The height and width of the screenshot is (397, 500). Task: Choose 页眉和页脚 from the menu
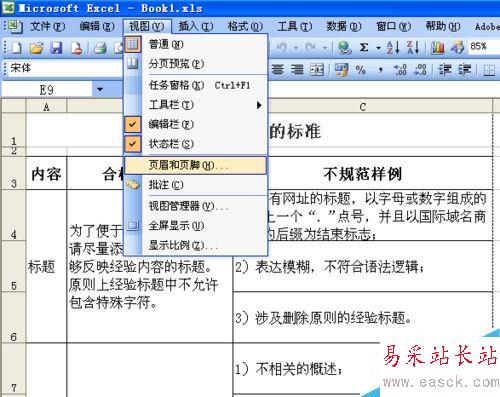[x=195, y=165]
